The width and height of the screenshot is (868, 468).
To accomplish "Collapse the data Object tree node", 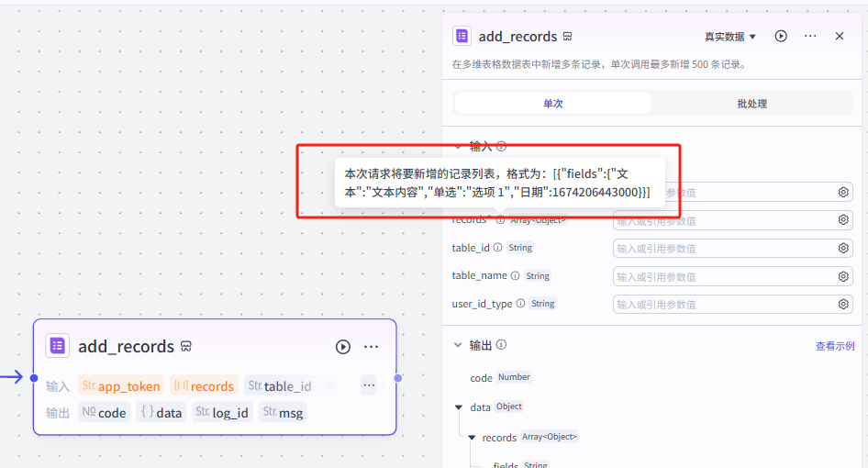I will click(459, 407).
